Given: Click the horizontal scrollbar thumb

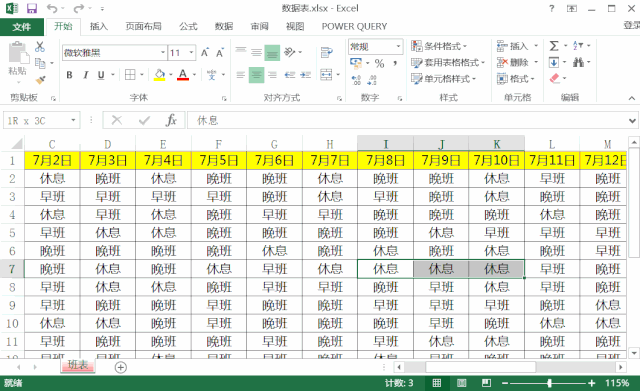Looking at the screenshot, I should [x=480, y=367].
